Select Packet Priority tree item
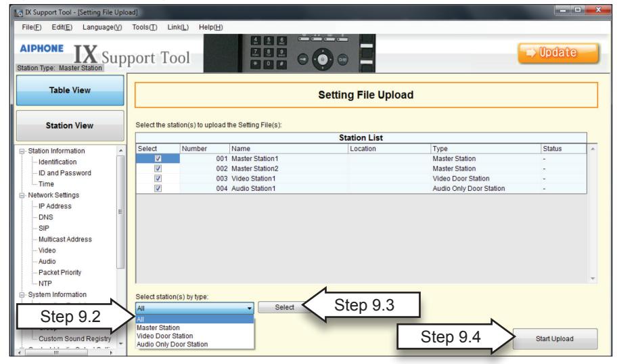The height and width of the screenshot is (364, 617). pos(60,272)
